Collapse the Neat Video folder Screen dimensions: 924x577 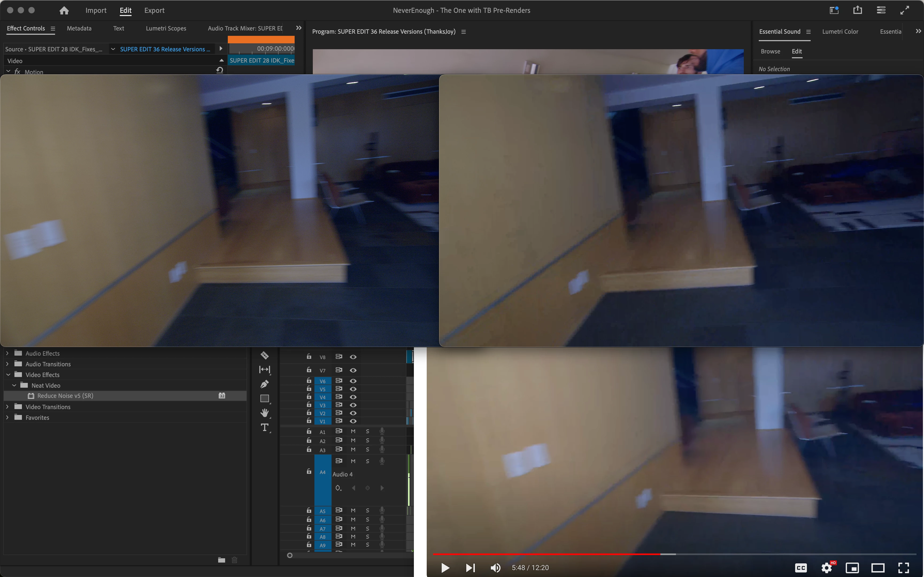[14, 386]
